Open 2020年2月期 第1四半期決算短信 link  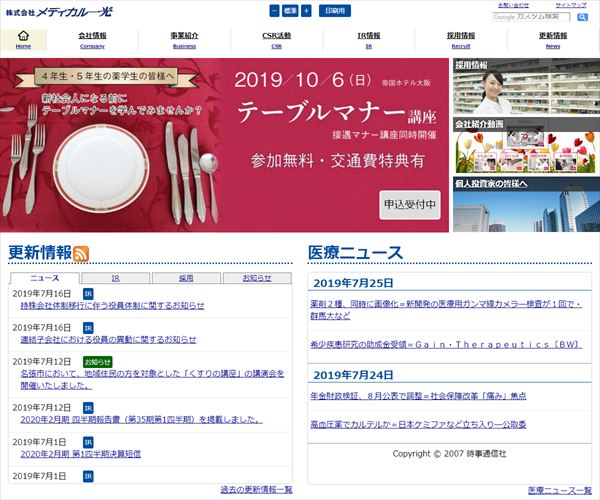coord(80,454)
